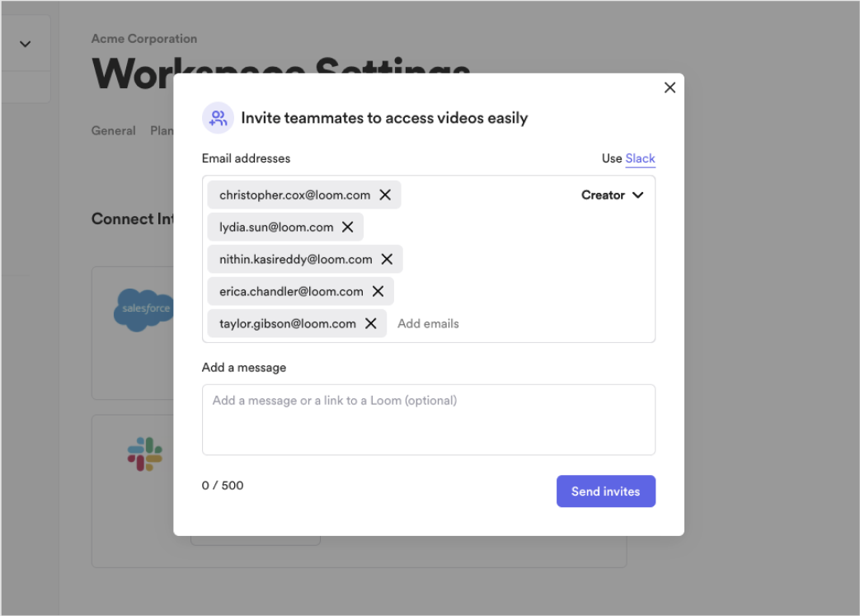
Task: Select the christopher.cox@loom.com email chip
Action: (x=294, y=195)
